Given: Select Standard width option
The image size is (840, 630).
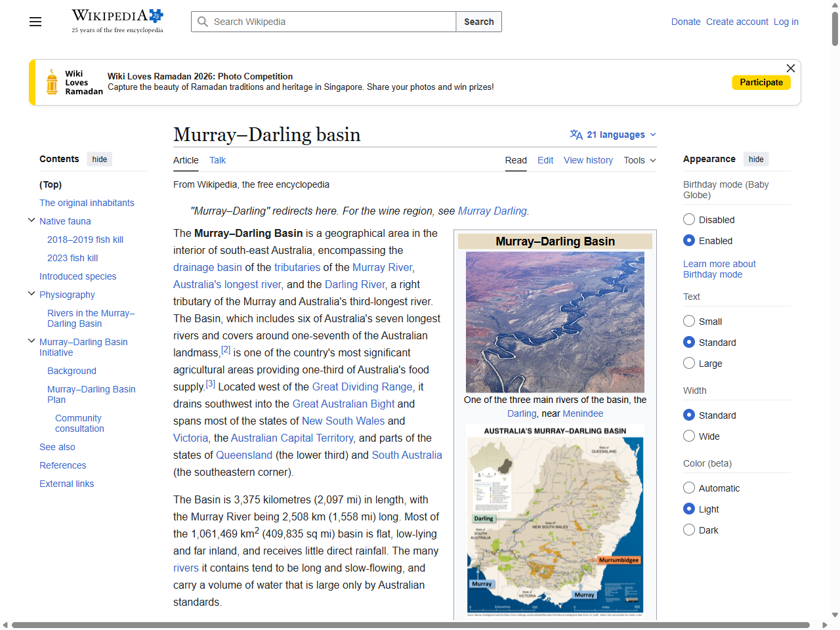Looking at the screenshot, I should [689, 415].
